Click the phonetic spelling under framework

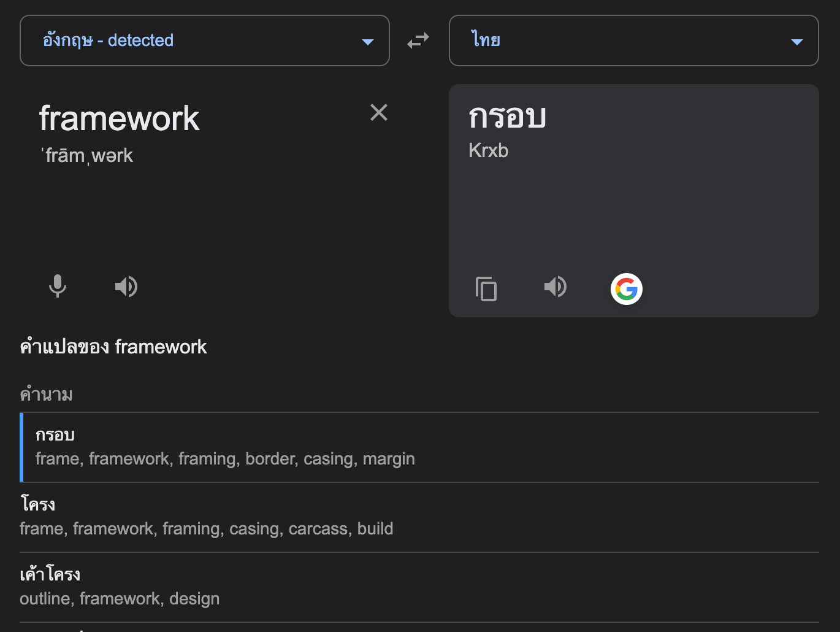87,156
